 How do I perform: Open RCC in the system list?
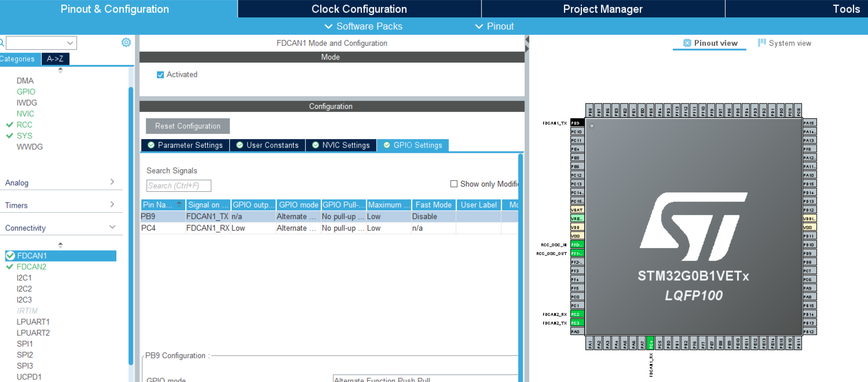click(x=24, y=125)
